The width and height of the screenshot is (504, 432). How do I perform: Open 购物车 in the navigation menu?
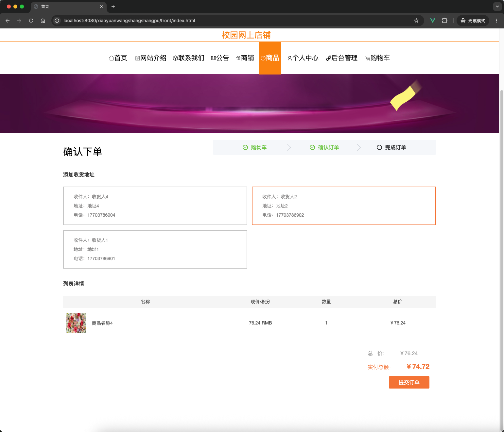pyautogui.click(x=378, y=58)
